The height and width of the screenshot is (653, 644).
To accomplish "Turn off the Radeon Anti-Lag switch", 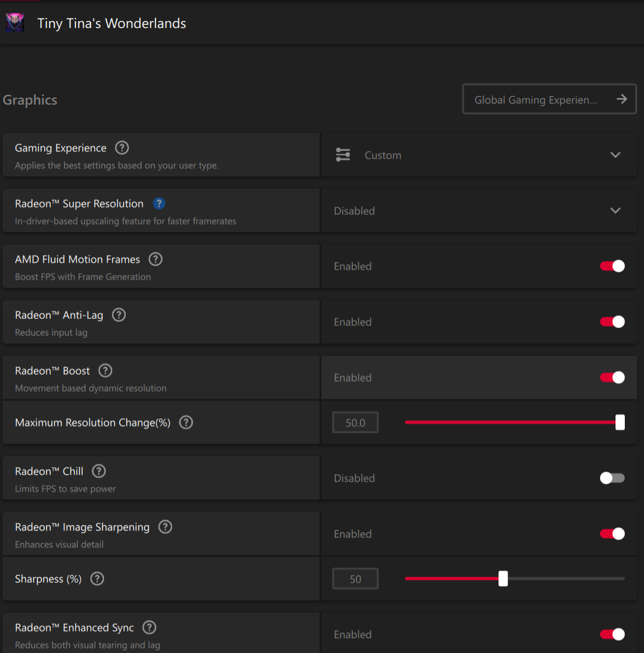I will [612, 322].
